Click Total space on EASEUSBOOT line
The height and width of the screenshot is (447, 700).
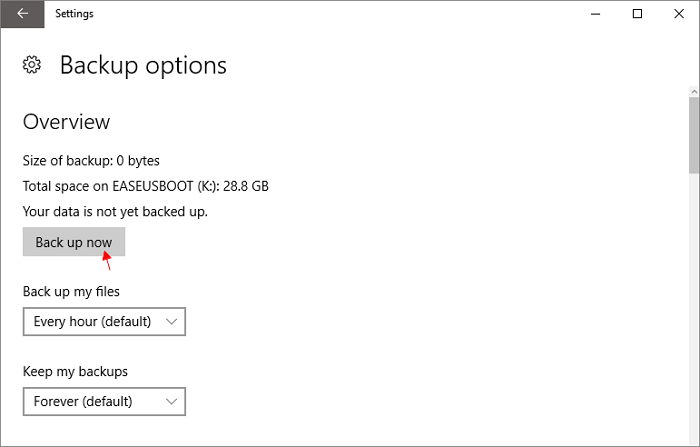click(146, 186)
